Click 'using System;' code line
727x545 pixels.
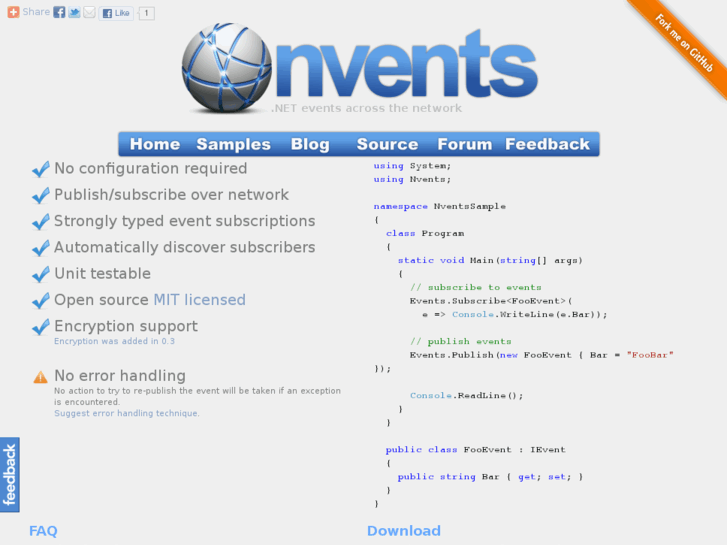click(x=412, y=166)
